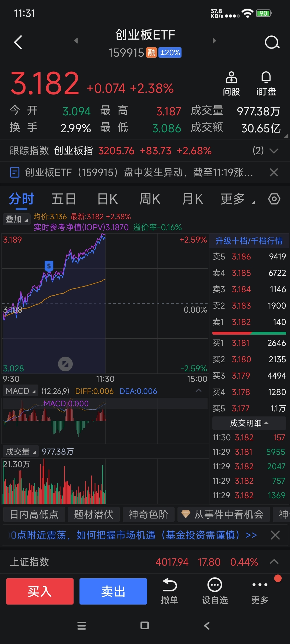Screen dimensions: 290x644
Task: Open the 如何把握市场机遇 fund link
Action: point(133,535)
